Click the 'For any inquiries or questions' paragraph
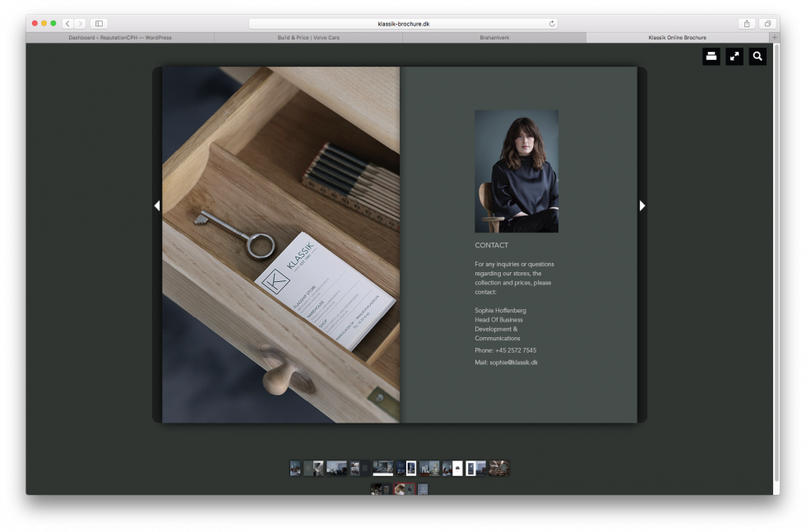Image resolution: width=806 pixels, height=532 pixels. click(x=515, y=278)
